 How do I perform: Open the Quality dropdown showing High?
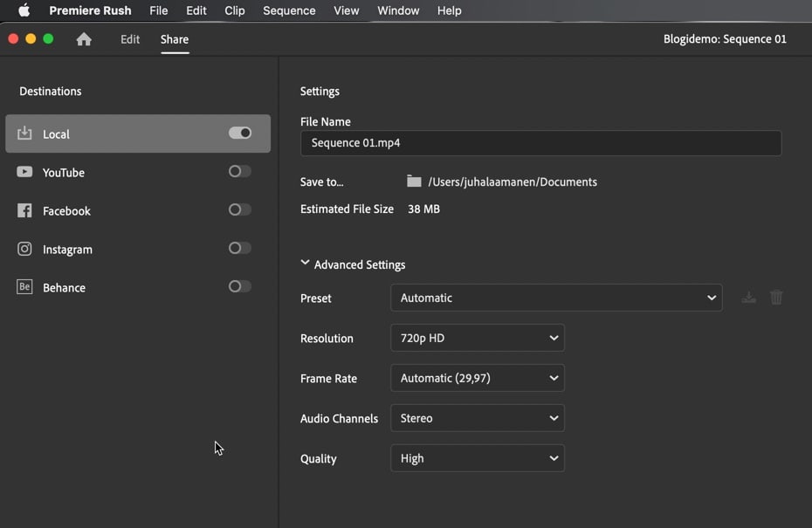point(477,458)
